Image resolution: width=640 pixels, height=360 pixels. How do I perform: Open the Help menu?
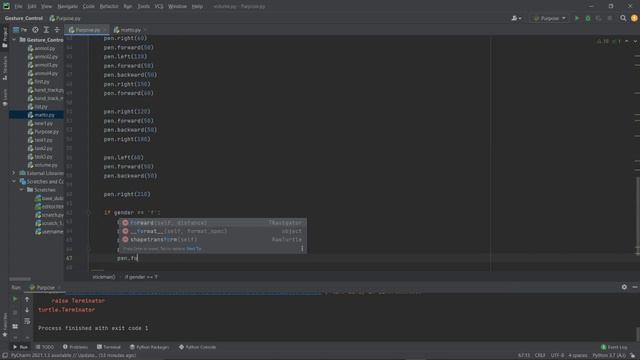coord(197,7)
